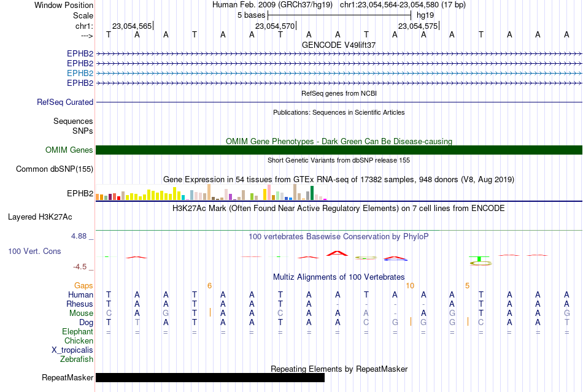Click the SNPs track label
Image resolution: width=583 pixels, height=392 pixels.
83,131
